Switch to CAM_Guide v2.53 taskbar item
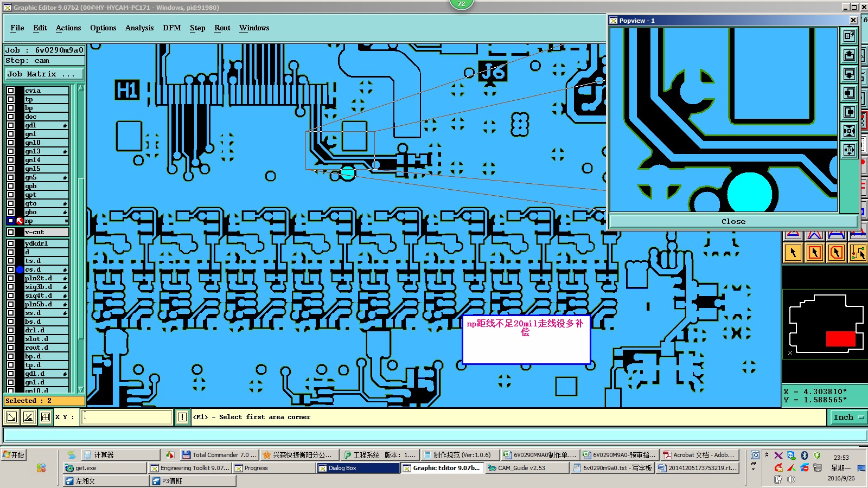The height and width of the screenshot is (488, 868). (527, 468)
